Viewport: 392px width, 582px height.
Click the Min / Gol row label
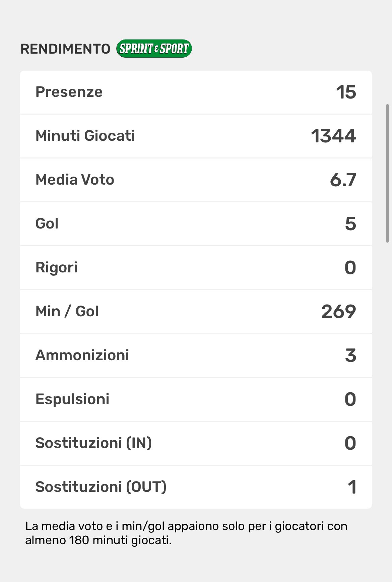(67, 311)
